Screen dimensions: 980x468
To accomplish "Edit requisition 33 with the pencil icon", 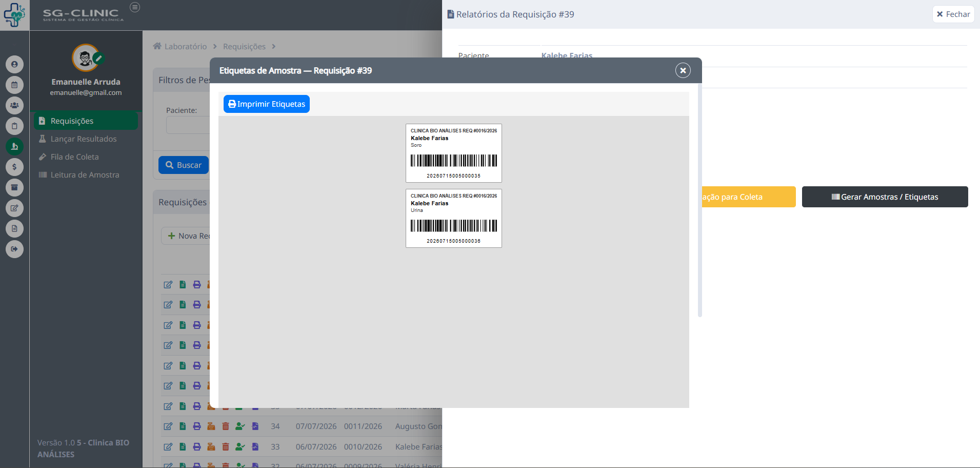I will tap(168, 447).
